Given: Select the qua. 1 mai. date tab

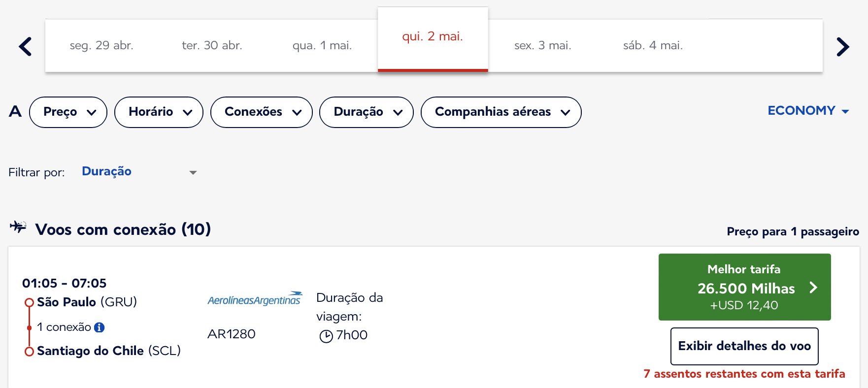Looking at the screenshot, I should pos(322,46).
